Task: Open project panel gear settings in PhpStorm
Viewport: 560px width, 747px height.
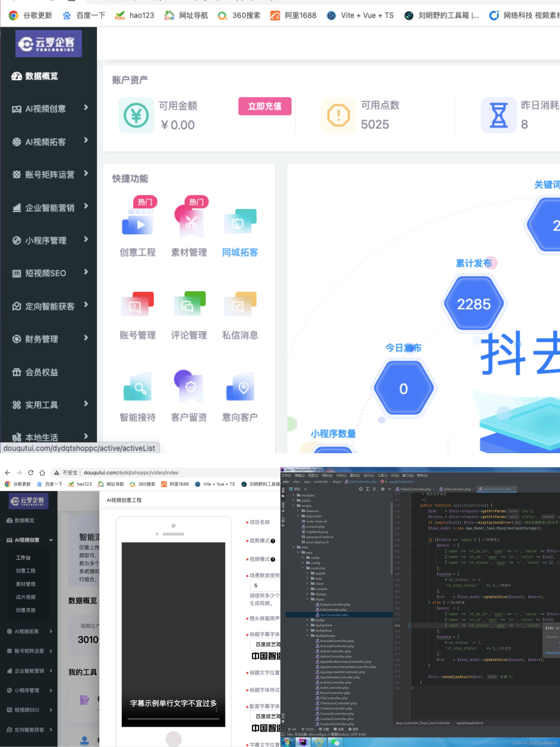Action: [x=382, y=489]
